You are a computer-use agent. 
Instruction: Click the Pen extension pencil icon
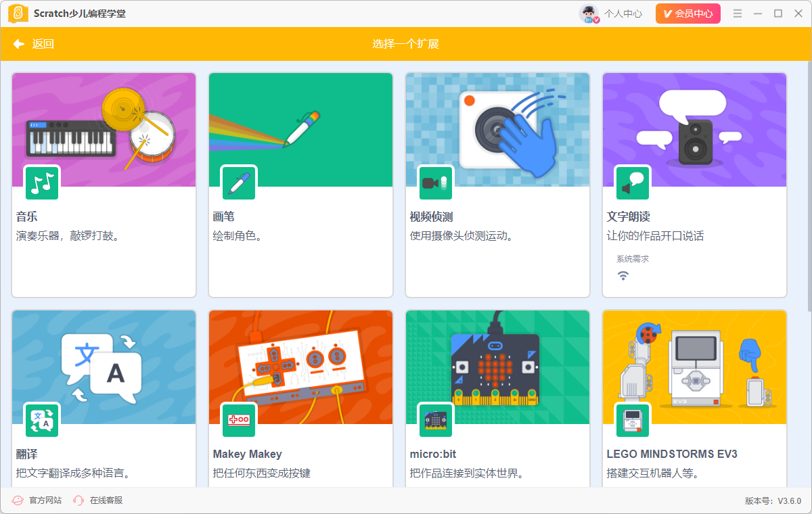239,183
